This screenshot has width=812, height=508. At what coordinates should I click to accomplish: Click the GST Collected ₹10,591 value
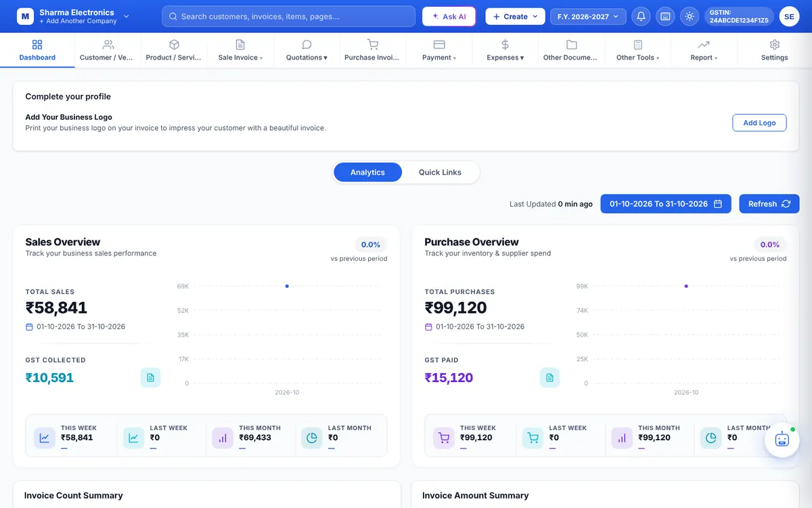pyautogui.click(x=49, y=378)
